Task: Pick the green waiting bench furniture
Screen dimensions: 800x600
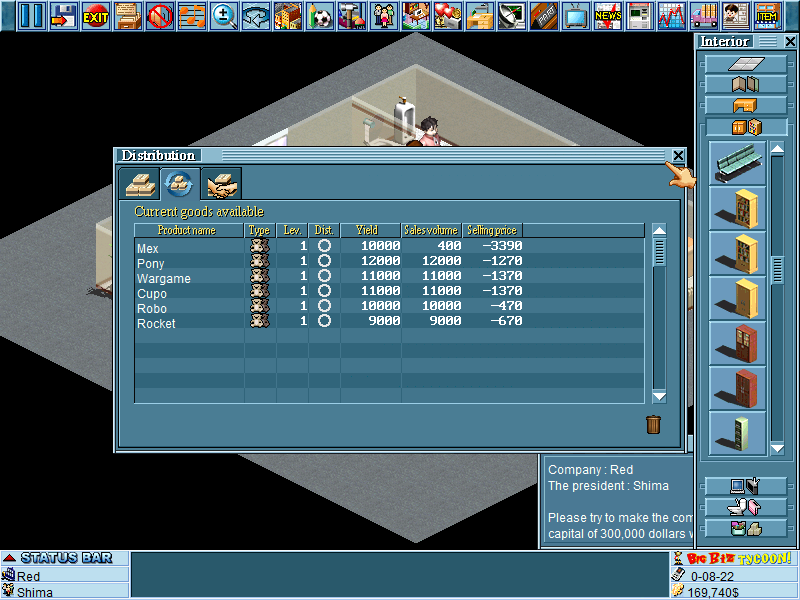Action: (738, 163)
